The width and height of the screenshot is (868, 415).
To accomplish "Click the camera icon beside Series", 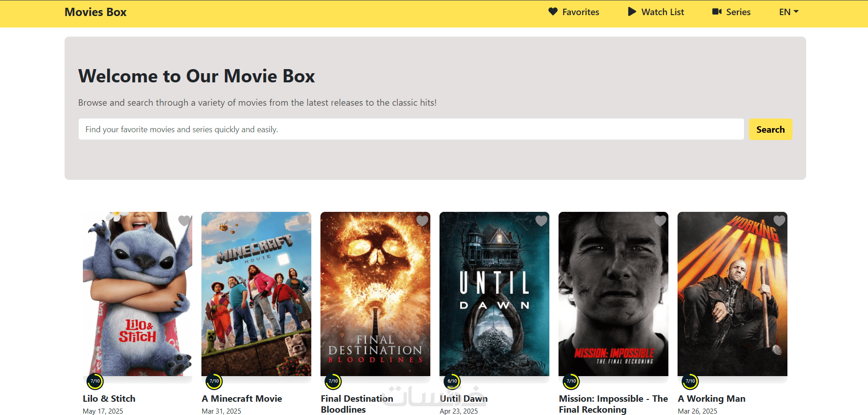I will [717, 11].
